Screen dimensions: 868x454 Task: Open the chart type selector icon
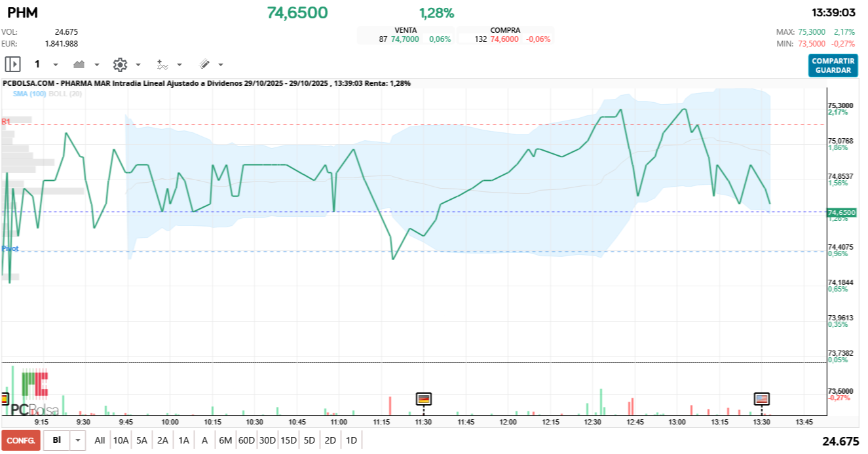pyautogui.click(x=79, y=64)
